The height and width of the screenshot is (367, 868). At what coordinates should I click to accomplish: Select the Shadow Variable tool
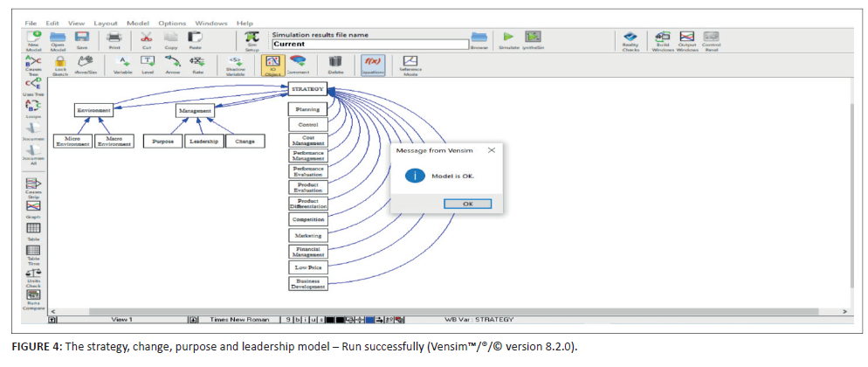pos(235,64)
